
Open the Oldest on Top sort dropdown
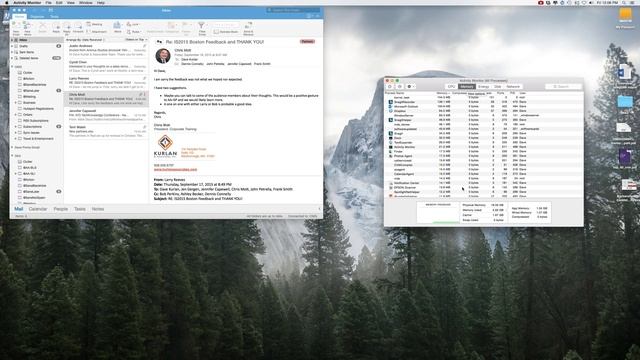tap(136, 40)
